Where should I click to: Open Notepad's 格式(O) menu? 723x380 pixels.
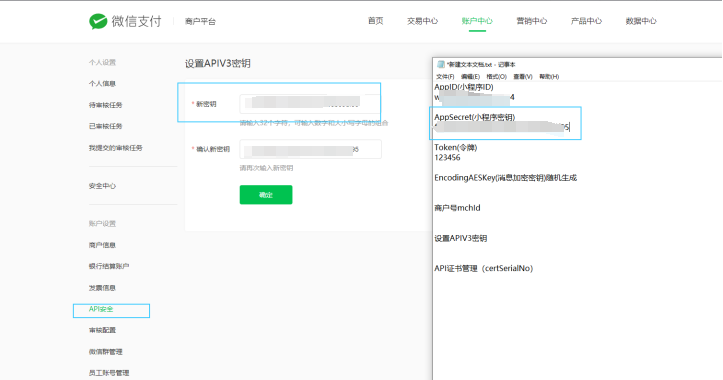497,77
